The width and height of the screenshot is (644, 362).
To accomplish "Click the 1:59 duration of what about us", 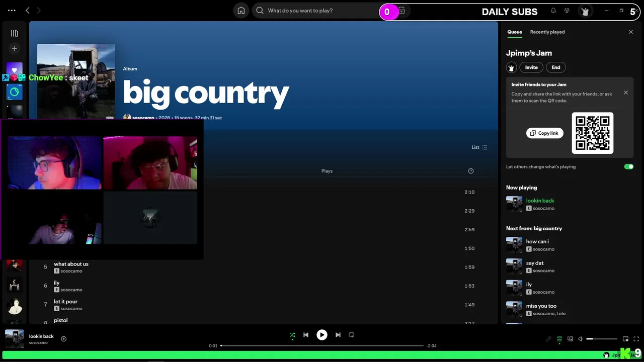I will click(x=469, y=267).
